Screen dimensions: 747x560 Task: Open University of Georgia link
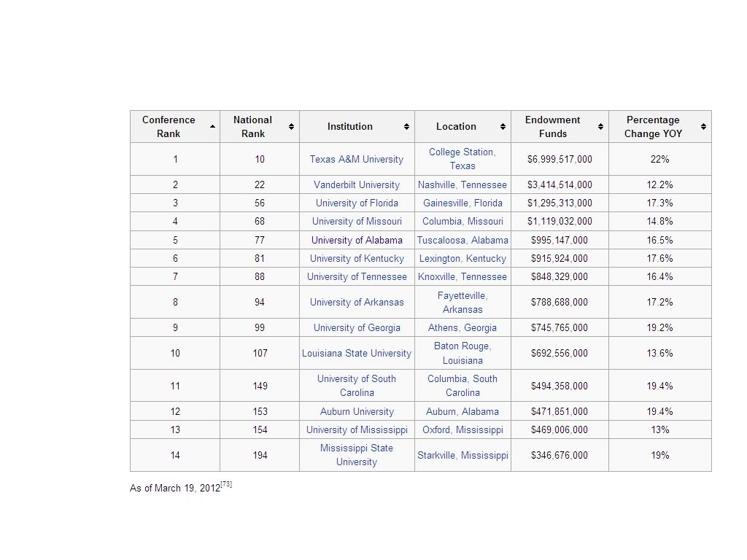357,328
